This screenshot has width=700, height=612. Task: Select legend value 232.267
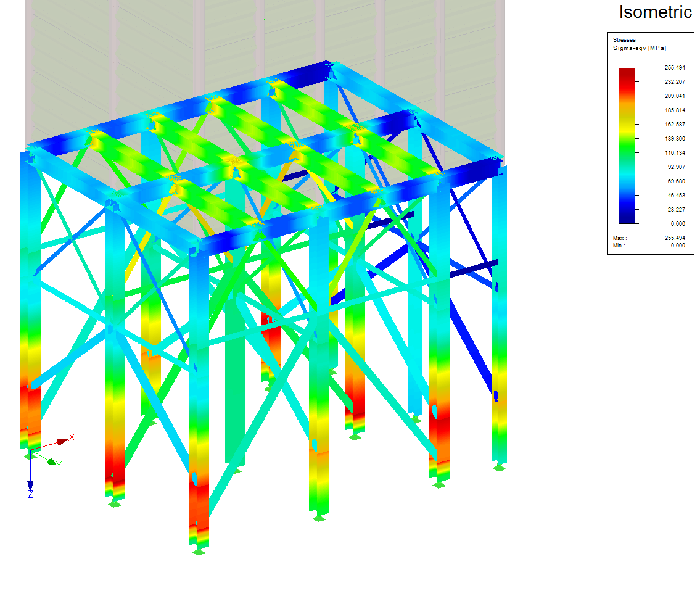[675, 82]
